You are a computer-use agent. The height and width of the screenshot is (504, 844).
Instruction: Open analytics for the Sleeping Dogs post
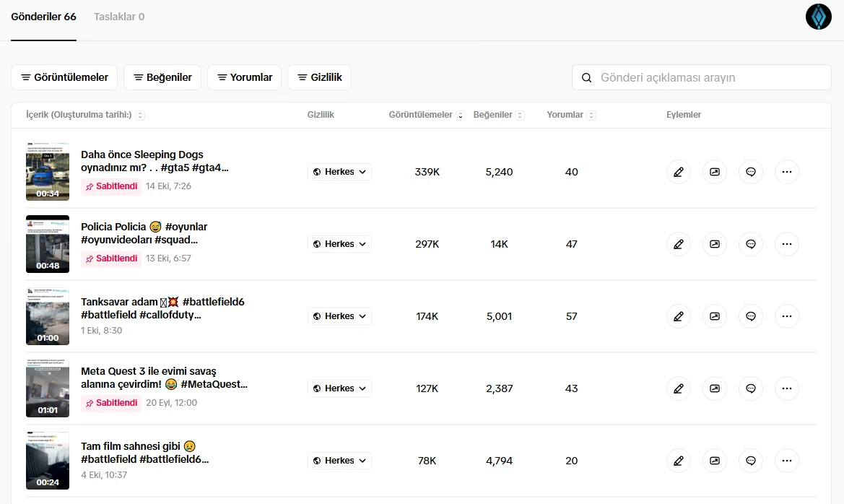coord(714,172)
